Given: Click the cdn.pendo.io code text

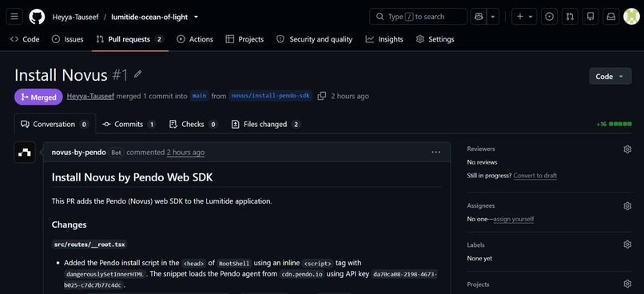Looking at the screenshot, I should (303, 274).
